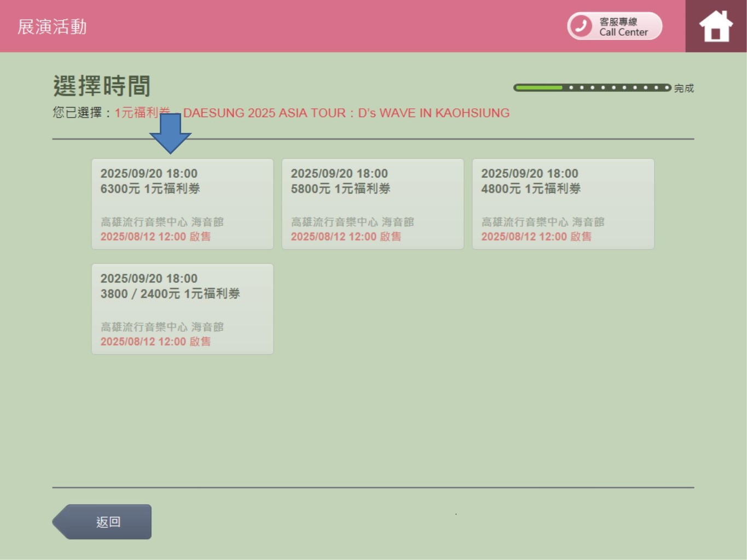Screen dimensions: 747x560
Task: Click the 完成 label beside progress bar
Action: 684,88
